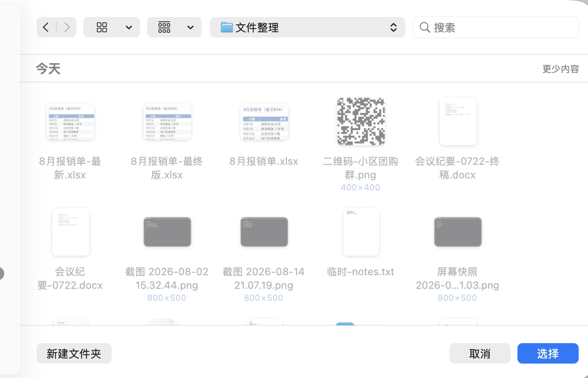This screenshot has height=378, width=588.
Task: Click the file name 8月报销单.xlsx
Action: pyautogui.click(x=264, y=162)
